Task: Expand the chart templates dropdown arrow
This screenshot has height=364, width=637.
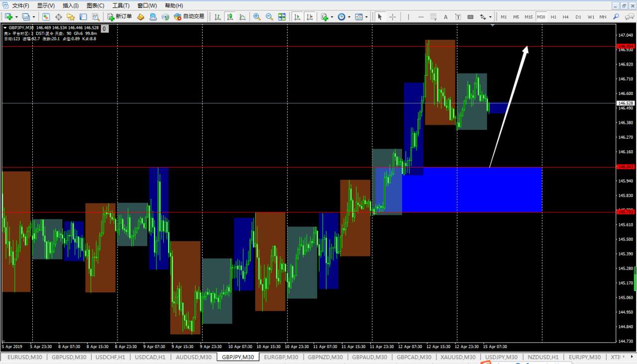Action: [x=367, y=17]
